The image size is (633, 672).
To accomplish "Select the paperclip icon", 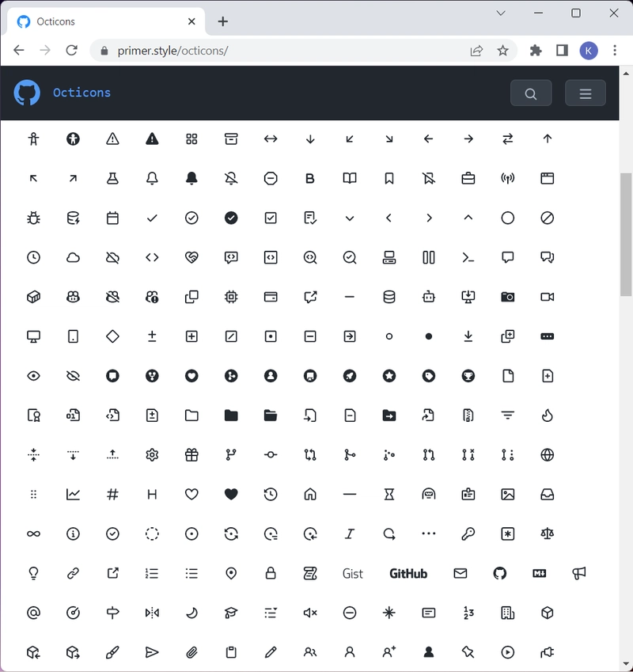I will click(191, 652).
